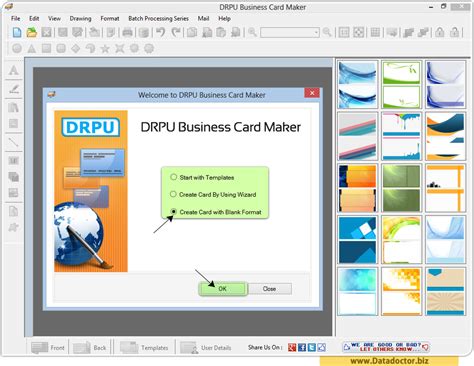Click the Print icon in toolbar
Viewport: 474px width, 366px height.
[127, 32]
